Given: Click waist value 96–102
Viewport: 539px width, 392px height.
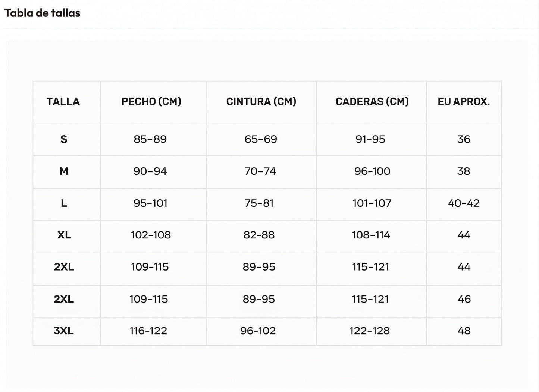Looking at the screenshot, I should point(258,331).
